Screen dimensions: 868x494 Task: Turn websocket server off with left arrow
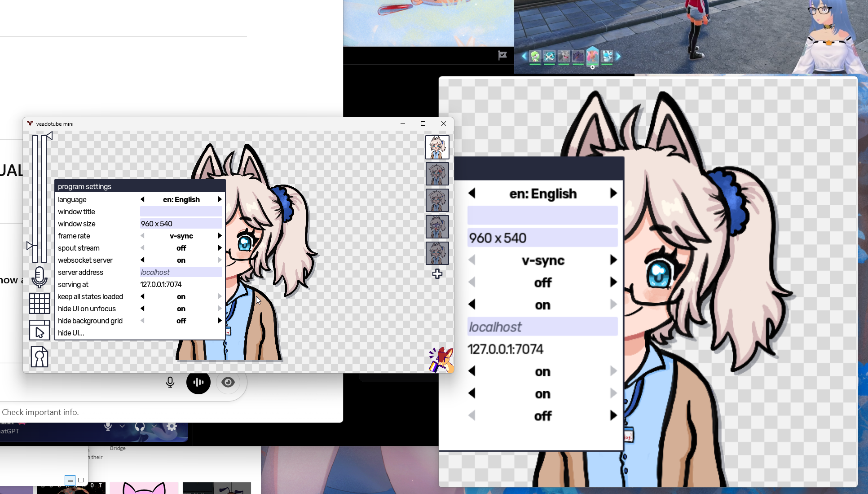[143, 260]
